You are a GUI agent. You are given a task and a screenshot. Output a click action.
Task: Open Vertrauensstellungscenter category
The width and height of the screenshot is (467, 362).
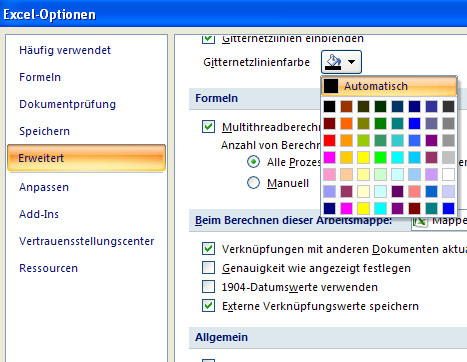pyautogui.click(x=87, y=241)
